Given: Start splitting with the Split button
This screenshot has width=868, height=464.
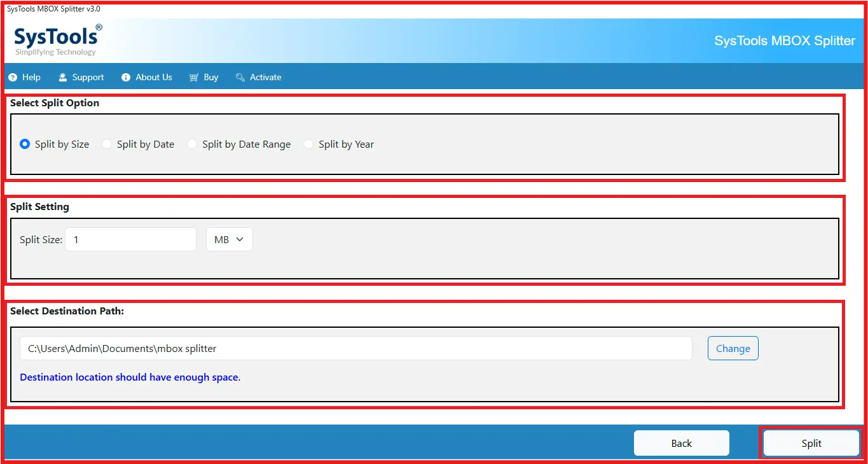Looking at the screenshot, I should (811, 443).
